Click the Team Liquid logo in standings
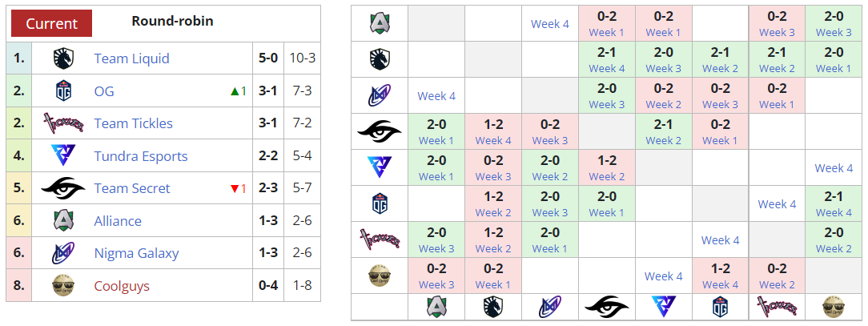This screenshot has width=868, height=326. coord(62,58)
